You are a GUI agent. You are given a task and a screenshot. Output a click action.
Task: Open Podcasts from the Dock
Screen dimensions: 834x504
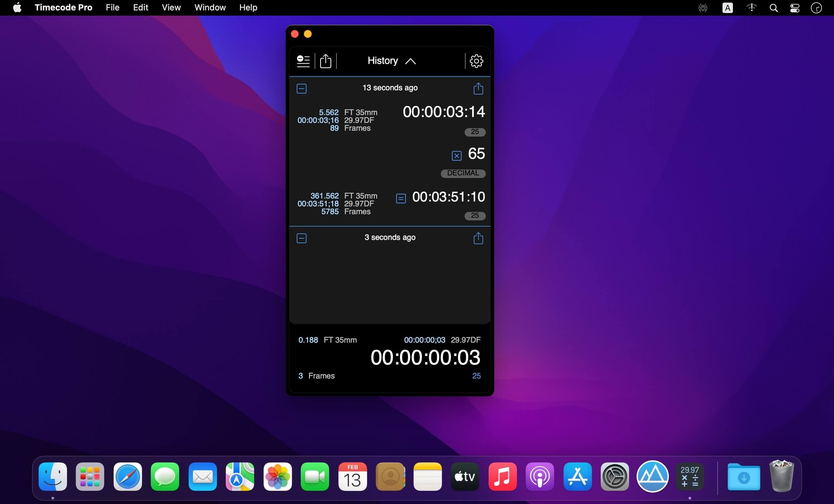(540, 476)
